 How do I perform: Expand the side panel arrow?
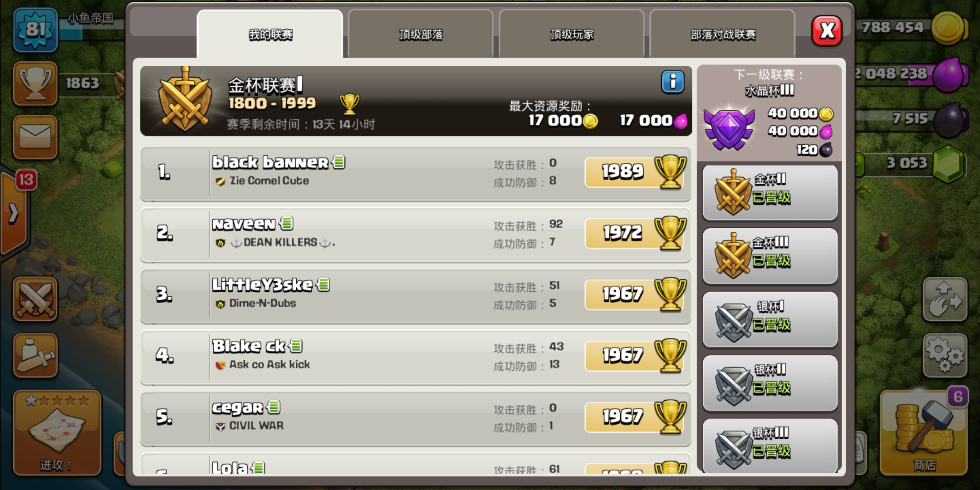14,213
